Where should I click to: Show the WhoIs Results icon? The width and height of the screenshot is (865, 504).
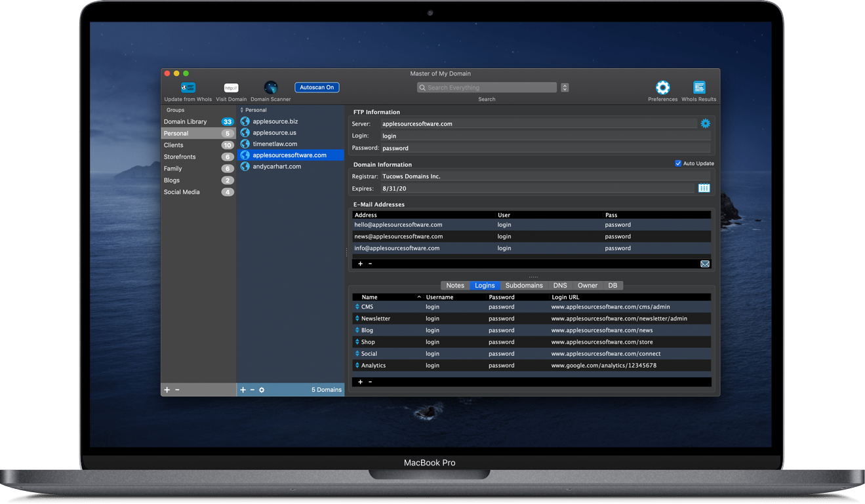pos(699,87)
